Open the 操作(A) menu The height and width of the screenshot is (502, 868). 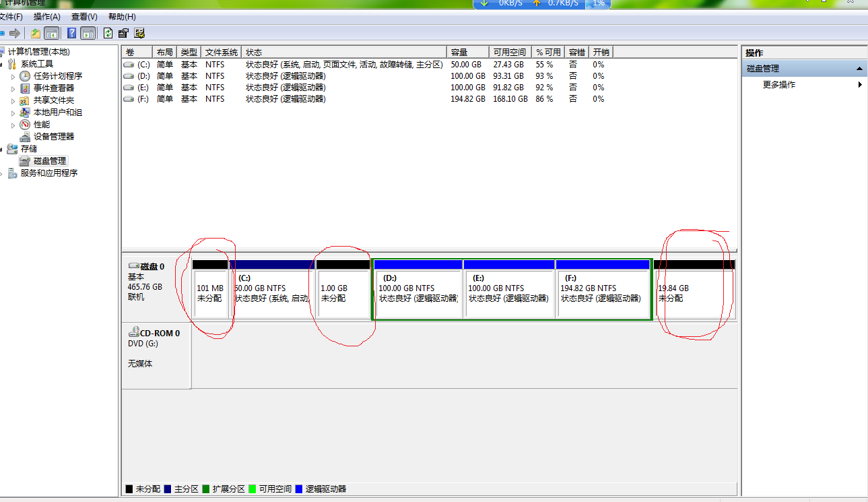tap(46, 16)
